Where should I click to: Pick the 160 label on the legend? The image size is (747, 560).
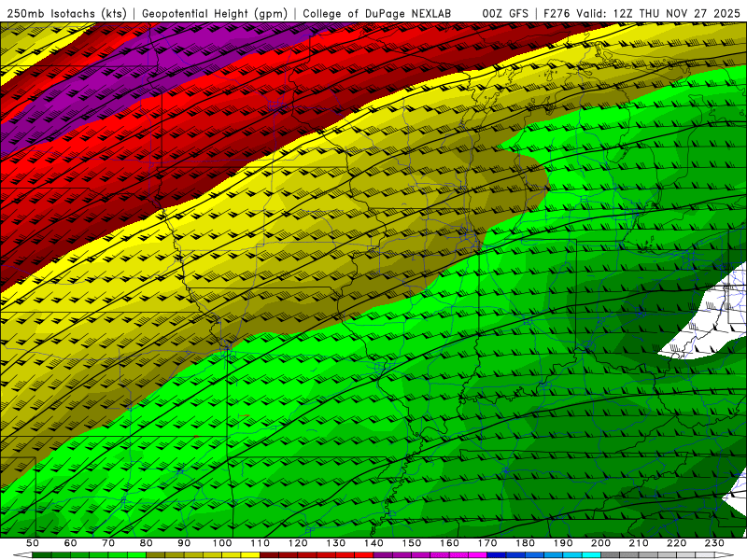point(449,543)
